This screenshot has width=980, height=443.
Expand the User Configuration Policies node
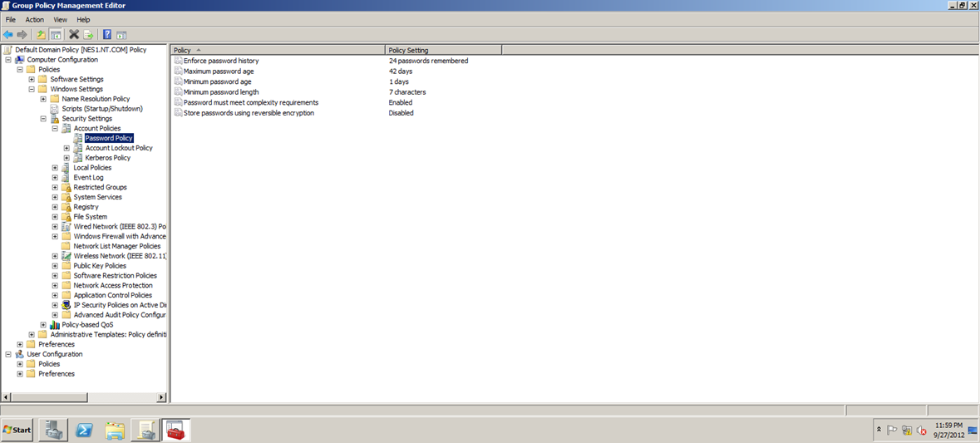(20, 364)
